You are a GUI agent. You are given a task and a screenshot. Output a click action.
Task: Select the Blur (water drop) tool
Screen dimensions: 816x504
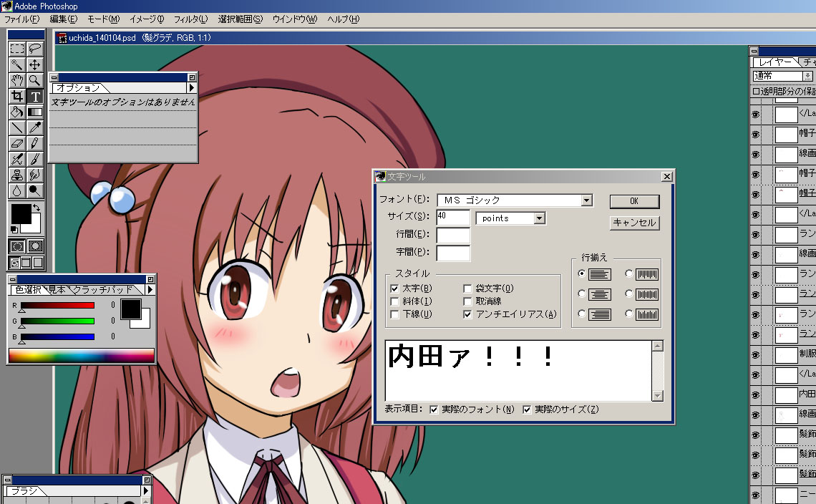pos(17,190)
